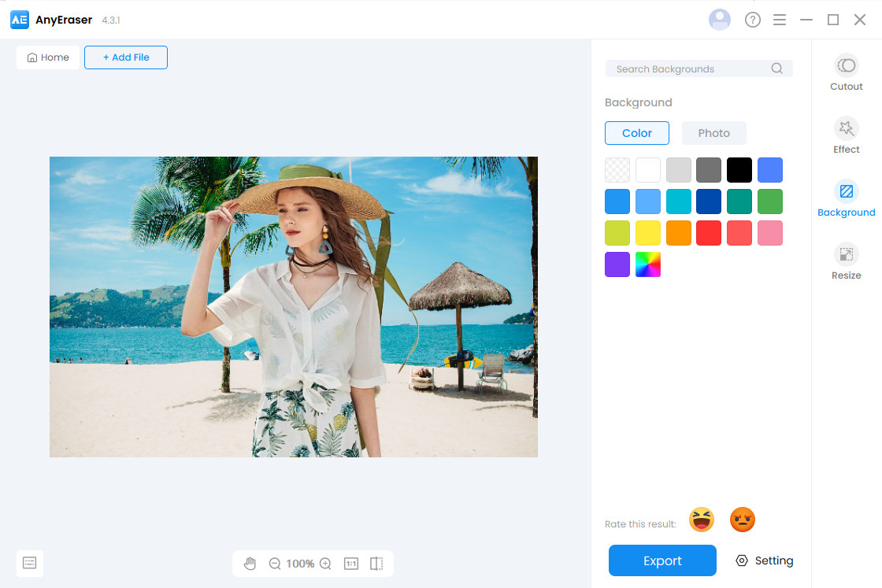This screenshot has width=882, height=588.
Task: Click the 4.3.1 version number
Action: [x=111, y=20]
